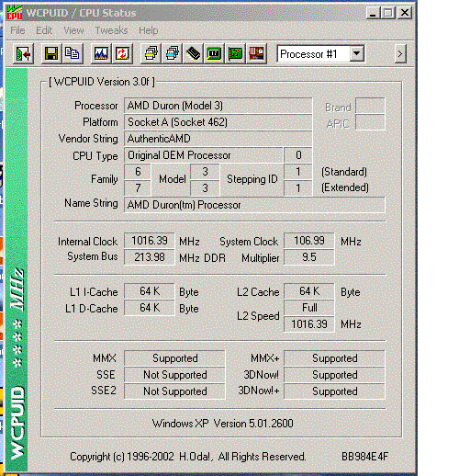Open the clock graph chart icon

101,54
